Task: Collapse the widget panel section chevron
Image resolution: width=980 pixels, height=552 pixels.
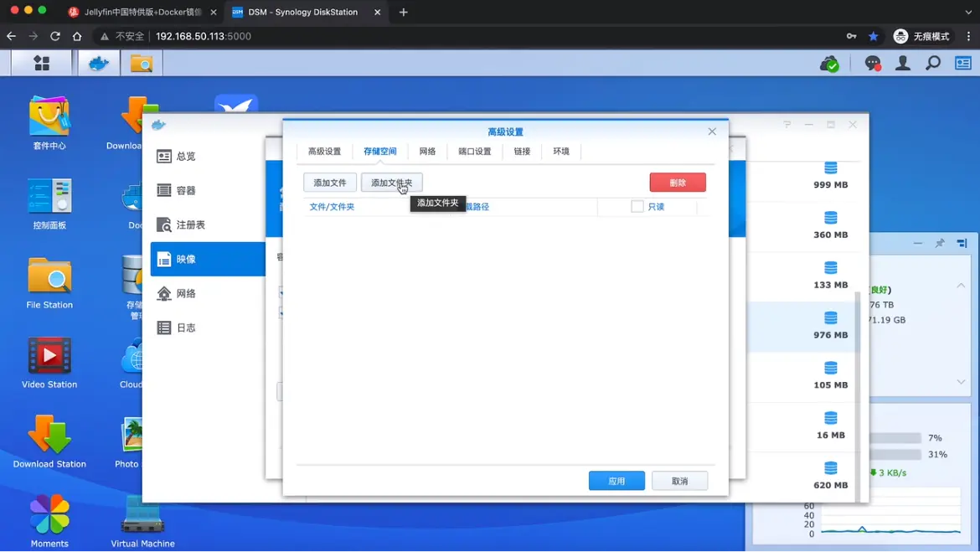Action: 961,286
